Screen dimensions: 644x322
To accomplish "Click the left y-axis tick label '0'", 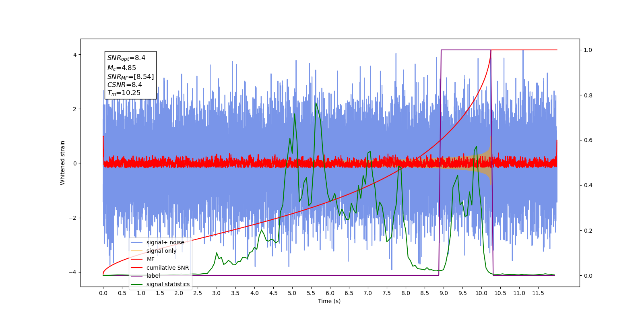I will coord(75,163).
